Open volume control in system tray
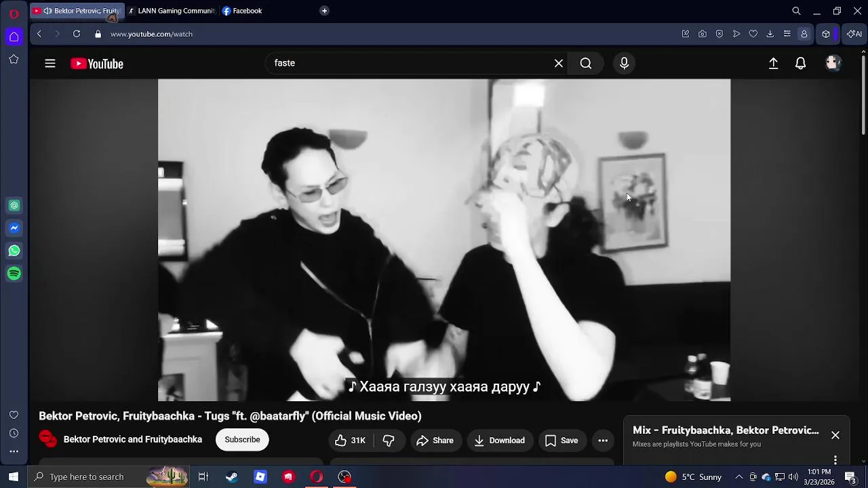This screenshot has width=868, height=488. coord(793,476)
